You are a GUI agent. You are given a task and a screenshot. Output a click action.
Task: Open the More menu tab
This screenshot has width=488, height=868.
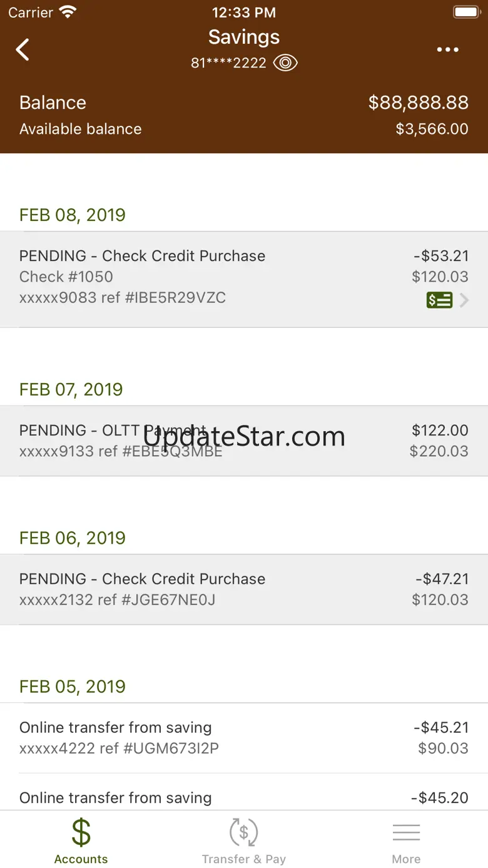click(406, 840)
